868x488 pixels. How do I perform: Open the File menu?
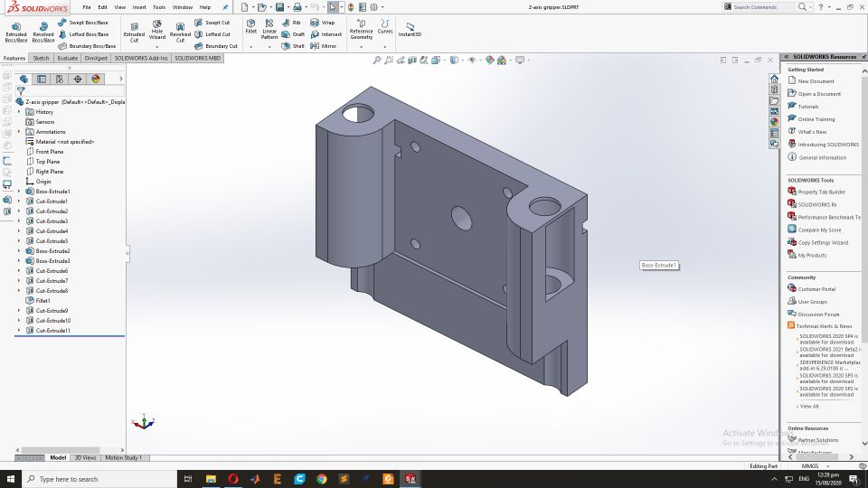pos(87,7)
